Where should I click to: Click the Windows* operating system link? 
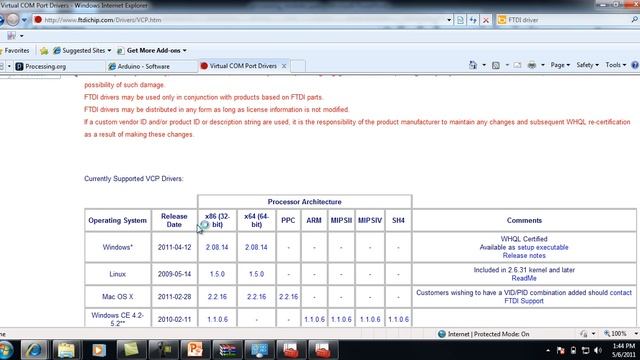pos(118,247)
